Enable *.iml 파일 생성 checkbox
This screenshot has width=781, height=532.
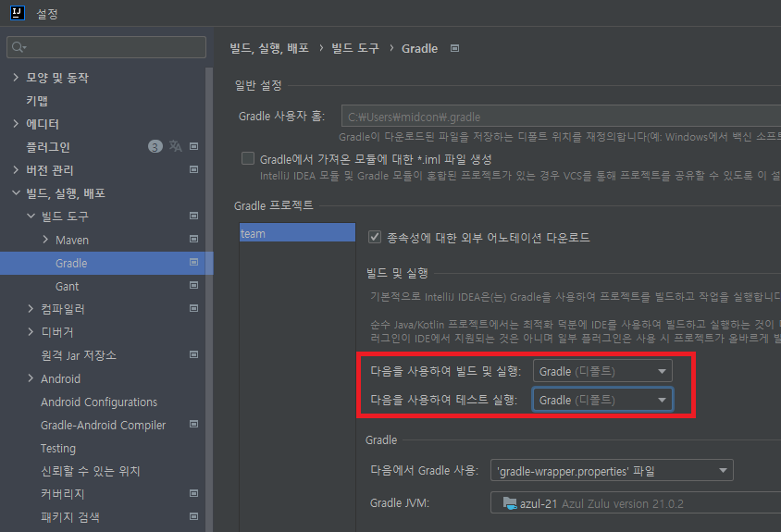248,158
